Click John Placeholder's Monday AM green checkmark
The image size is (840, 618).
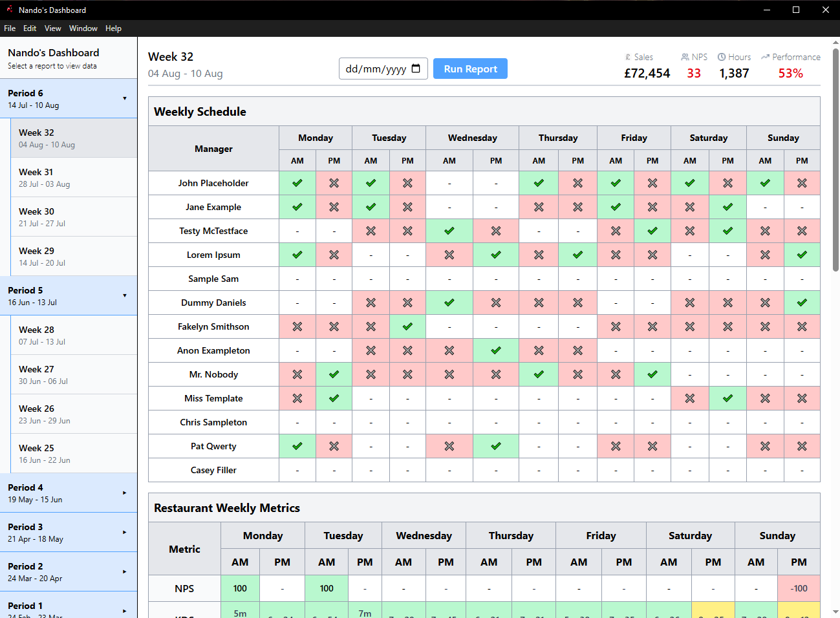click(297, 183)
